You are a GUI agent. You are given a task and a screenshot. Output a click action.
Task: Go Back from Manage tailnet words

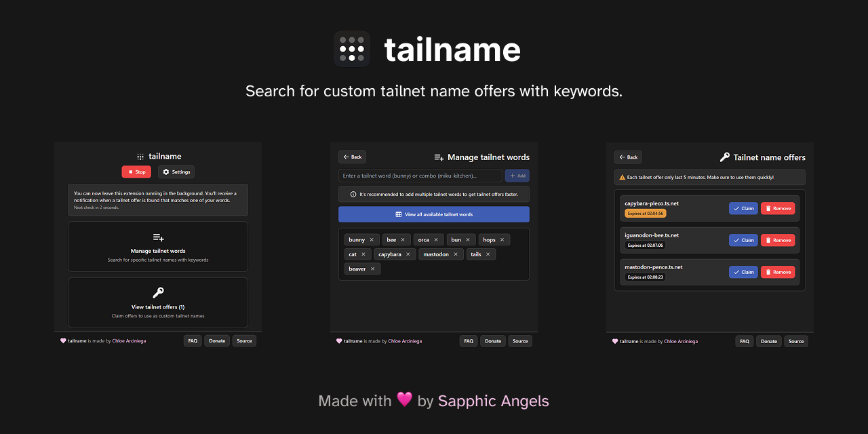(353, 157)
